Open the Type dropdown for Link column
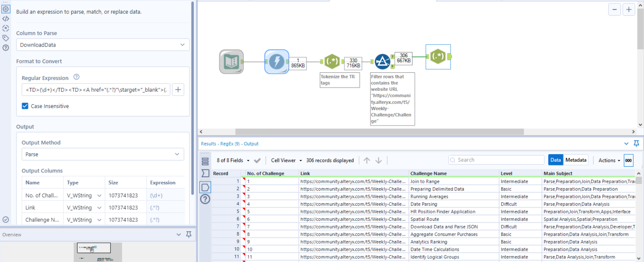The width and height of the screenshot is (644, 262). 99,208
